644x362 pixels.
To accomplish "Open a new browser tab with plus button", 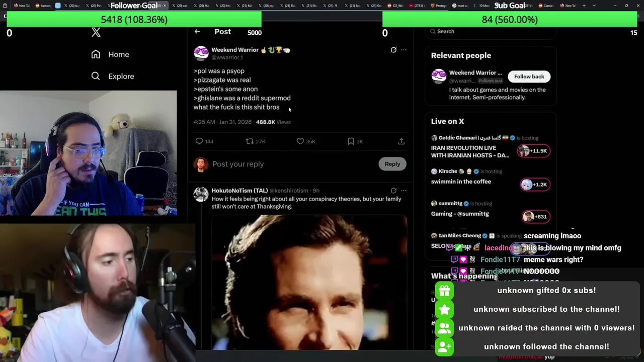I will (584, 6).
